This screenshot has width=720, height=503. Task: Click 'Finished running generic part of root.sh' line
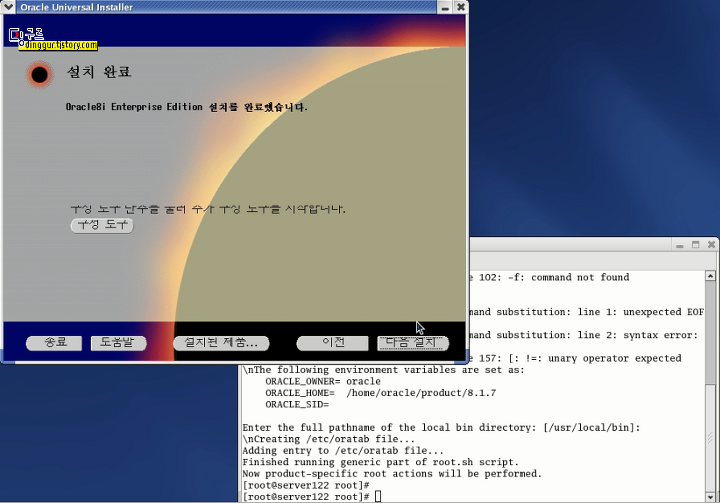380,462
